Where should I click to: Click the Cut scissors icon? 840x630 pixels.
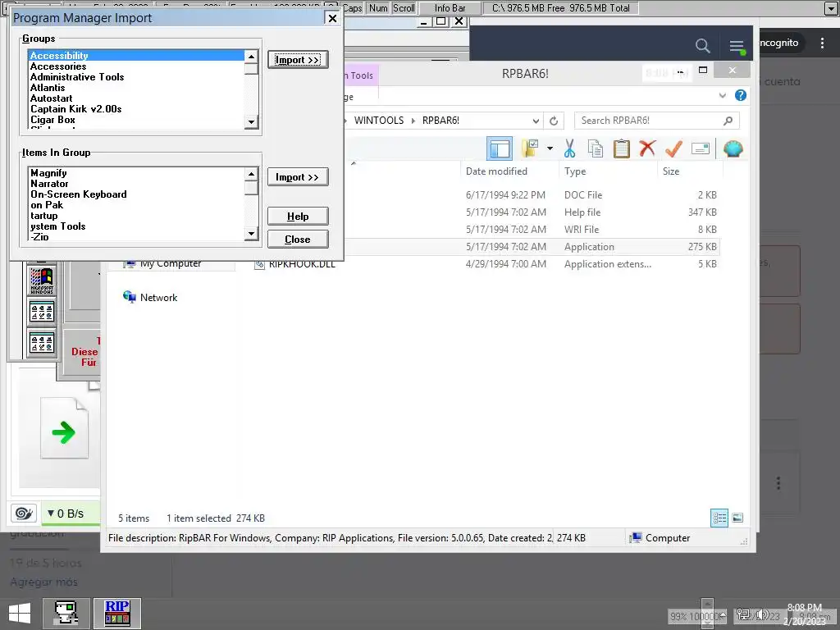[x=569, y=148]
